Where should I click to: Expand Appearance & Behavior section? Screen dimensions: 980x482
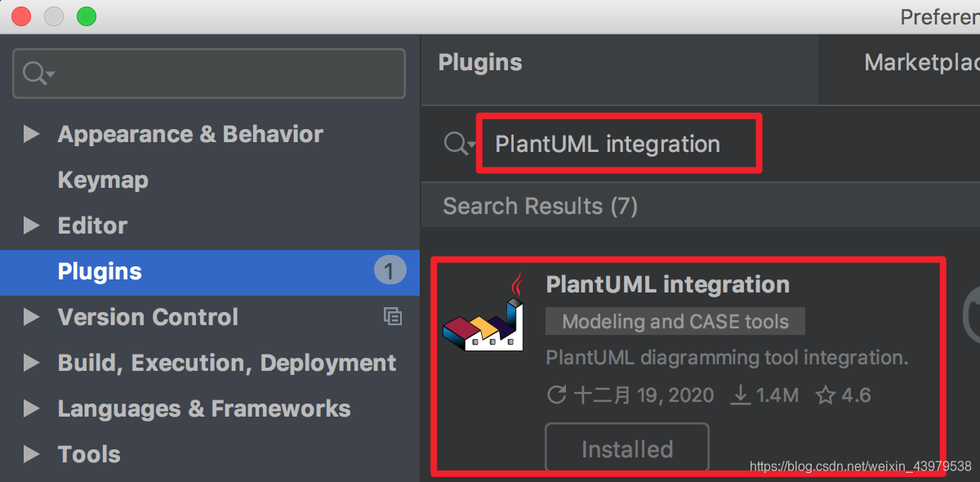tap(31, 134)
